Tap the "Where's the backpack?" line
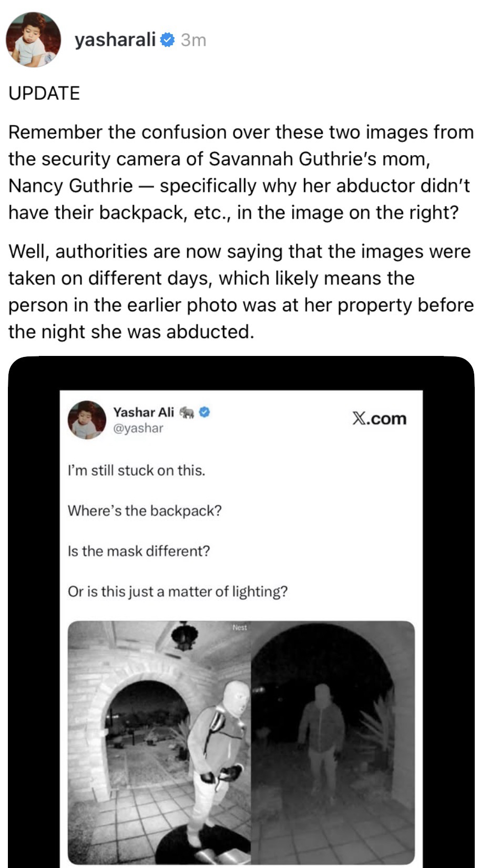The width and height of the screenshot is (490, 868). (x=145, y=510)
